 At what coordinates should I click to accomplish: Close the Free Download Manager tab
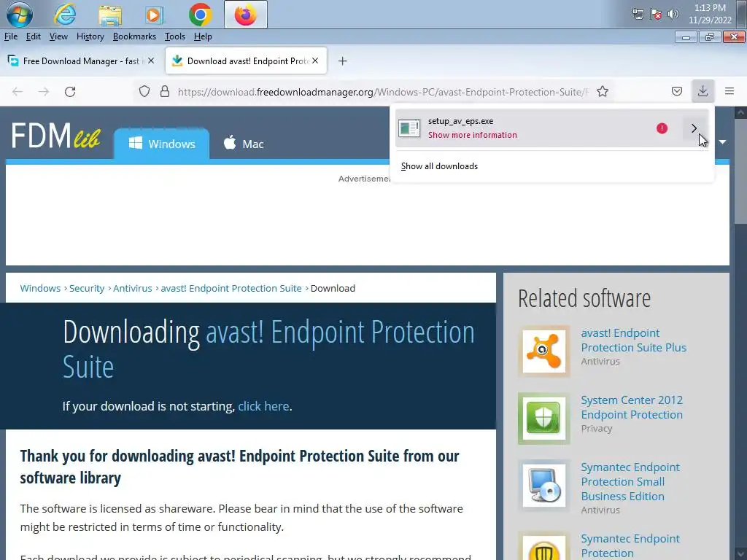click(151, 61)
